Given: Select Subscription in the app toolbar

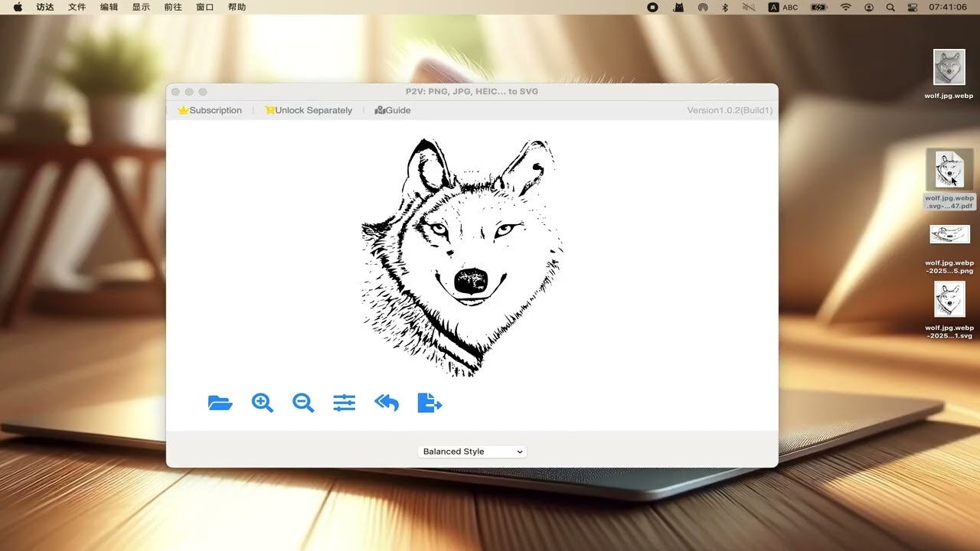Looking at the screenshot, I should click(214, 110).
